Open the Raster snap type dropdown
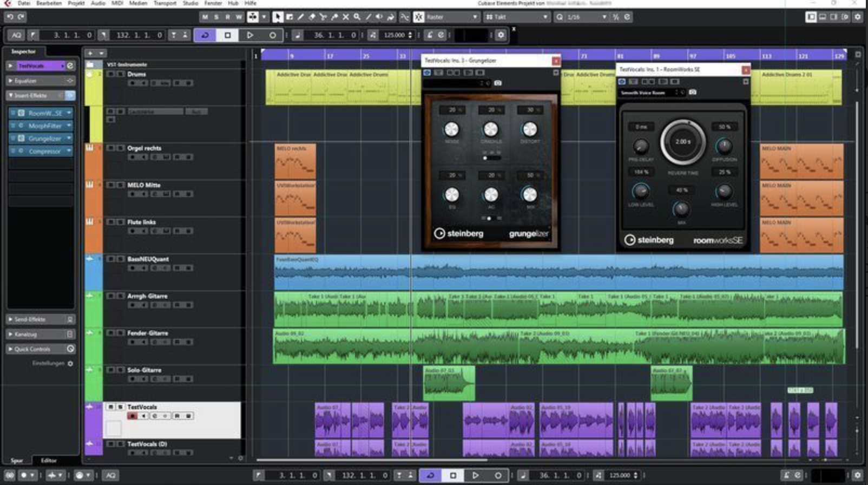Viewport: 868px width, 485px height. (452, 17)
